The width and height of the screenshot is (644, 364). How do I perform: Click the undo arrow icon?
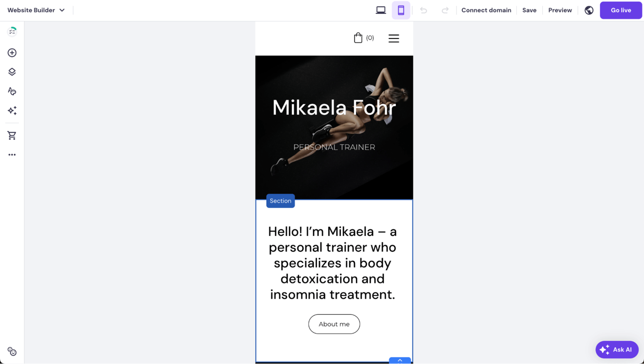pyautogui.click(x=423, y=9)
